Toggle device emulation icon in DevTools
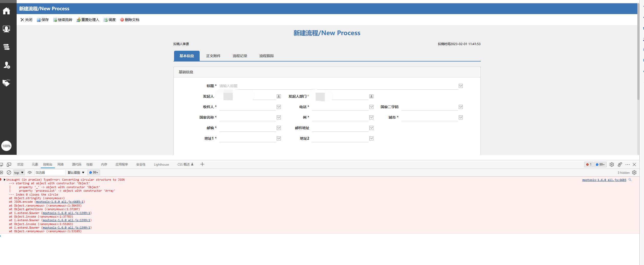Screen dimensions: 644x265 [9, 165]
